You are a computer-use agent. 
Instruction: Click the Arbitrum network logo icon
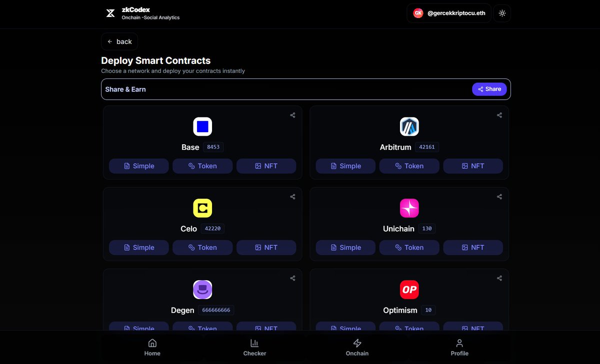click(409, 126)
